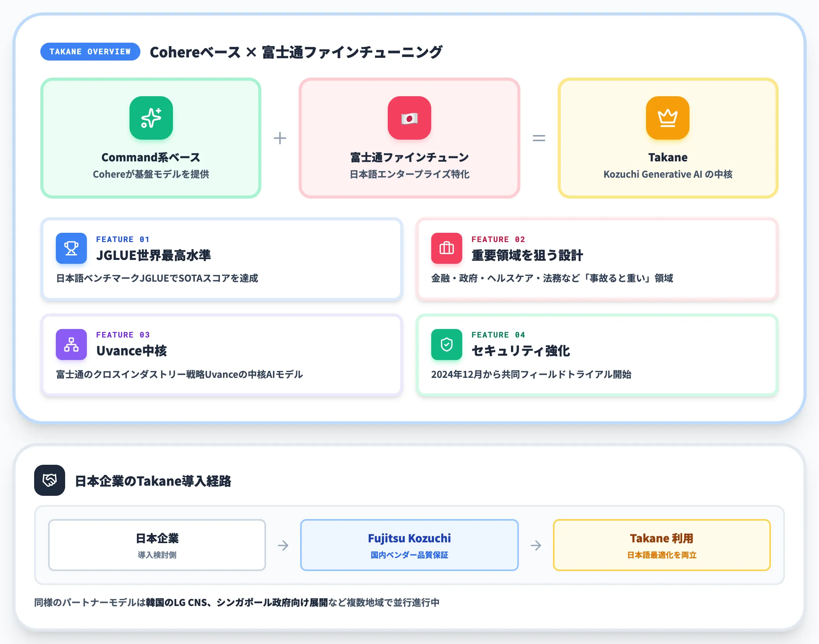819x644 pixels.
Task: Select the Takane 利用 box
Action: (662, 545)
